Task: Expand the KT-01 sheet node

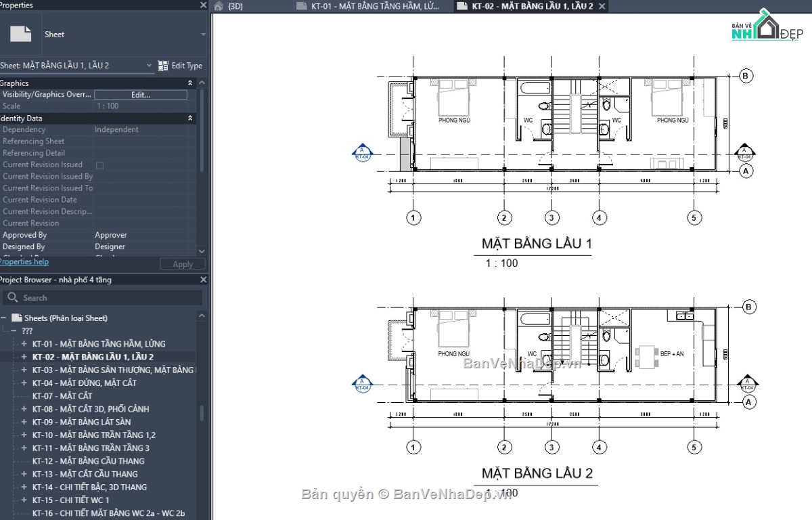Action: tap(24, 344)
